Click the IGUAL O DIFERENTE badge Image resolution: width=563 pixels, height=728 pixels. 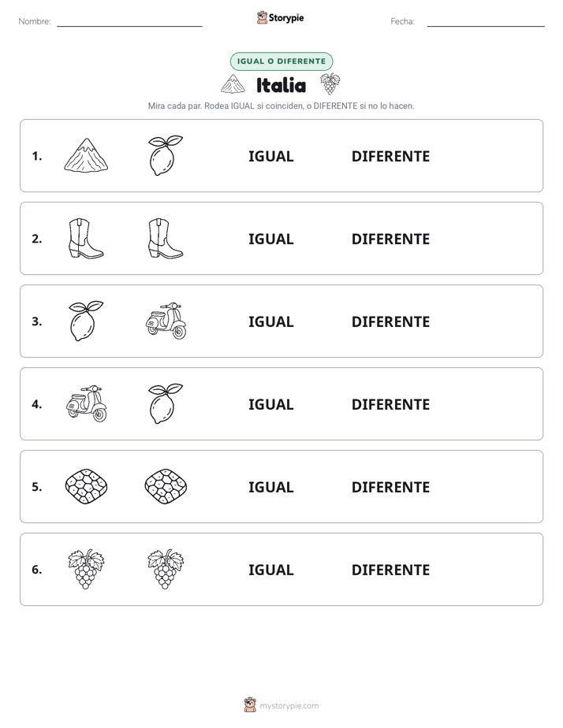pyautogui.click(x=281, y=61)
